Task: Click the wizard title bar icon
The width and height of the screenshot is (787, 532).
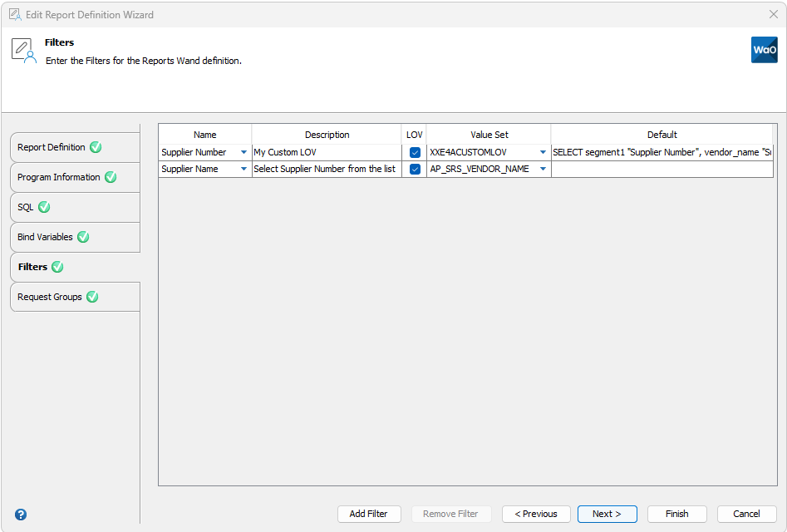Action: [14, 14]
